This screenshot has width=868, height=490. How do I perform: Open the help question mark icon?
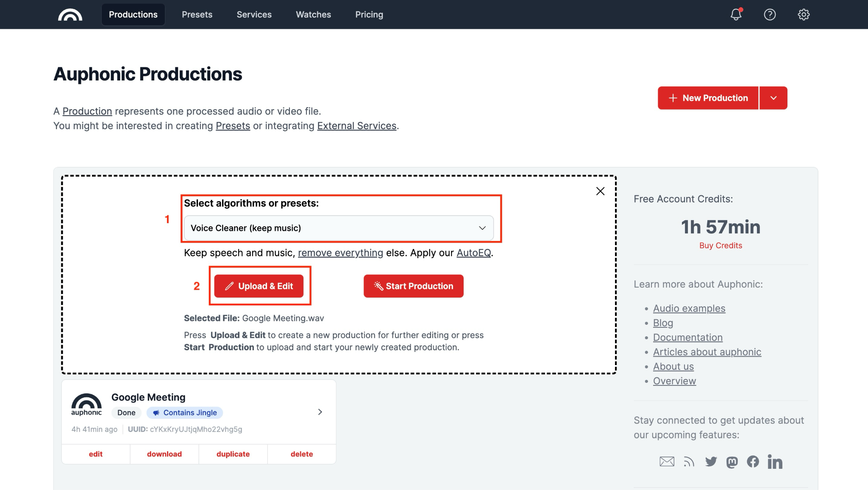[770, 14]
